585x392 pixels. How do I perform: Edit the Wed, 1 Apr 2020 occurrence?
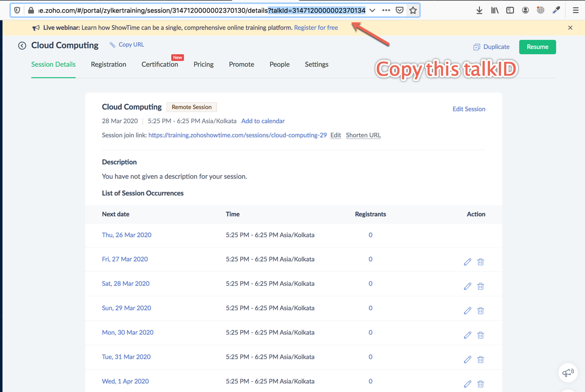[468, 384]
